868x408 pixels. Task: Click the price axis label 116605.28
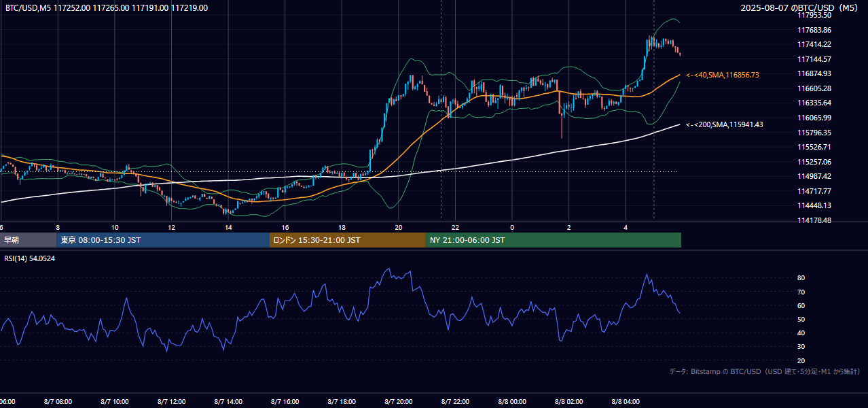[814, 88]
